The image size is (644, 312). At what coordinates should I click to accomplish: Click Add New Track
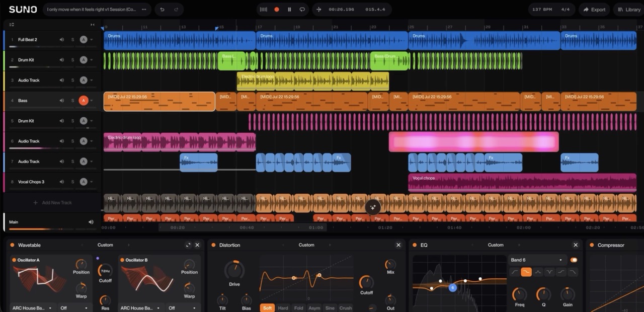click(x=53, y=203)
